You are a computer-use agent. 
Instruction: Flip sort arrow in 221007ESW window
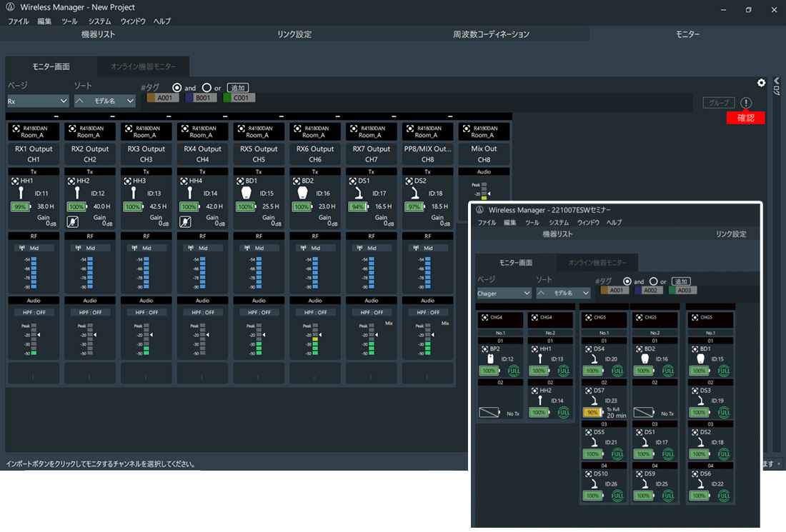[x=542, y=293]
